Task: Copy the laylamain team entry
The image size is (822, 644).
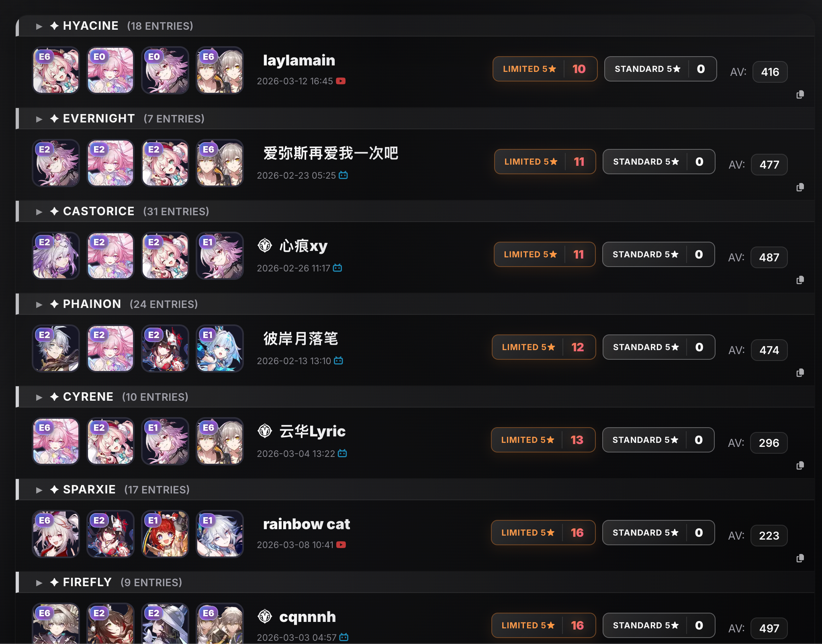Action: 800,95
